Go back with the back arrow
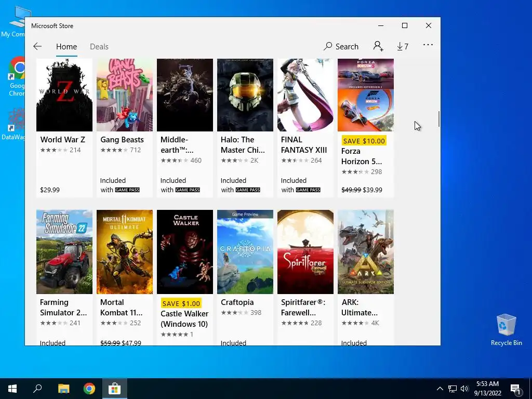The height and width of the screenshot is (399, 532). point(37,46)
